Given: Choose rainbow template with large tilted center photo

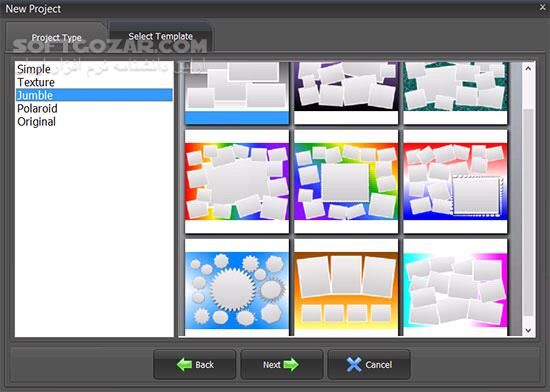Looking at the screenshot, I should coord(237,182).
